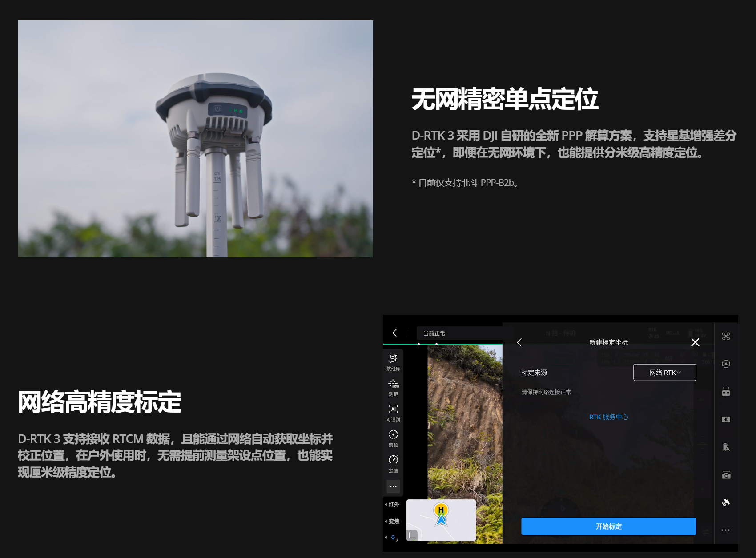The width and height of the screenshot is (756, 558).
Task: Click the H home point marker on the map
Action: [x=441, y=510]
